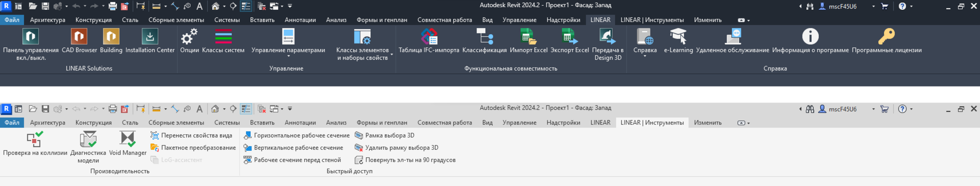Viewport: 980px width, 186px height.
Task: Create Вертикальное рабочее сечение
Action: (293, 148)
